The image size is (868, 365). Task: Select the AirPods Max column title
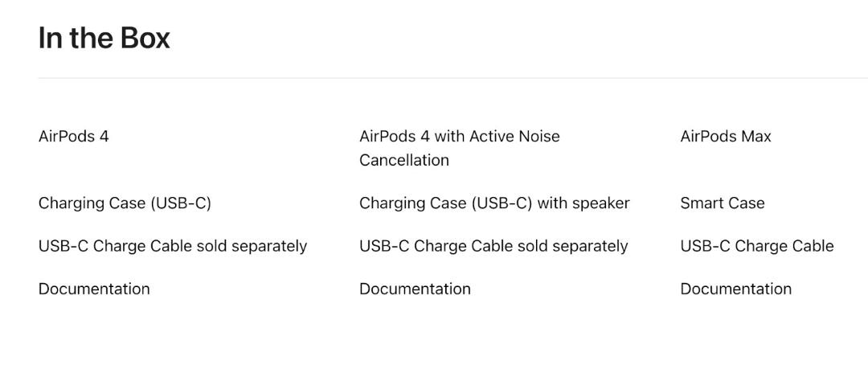tap(726, 136)
